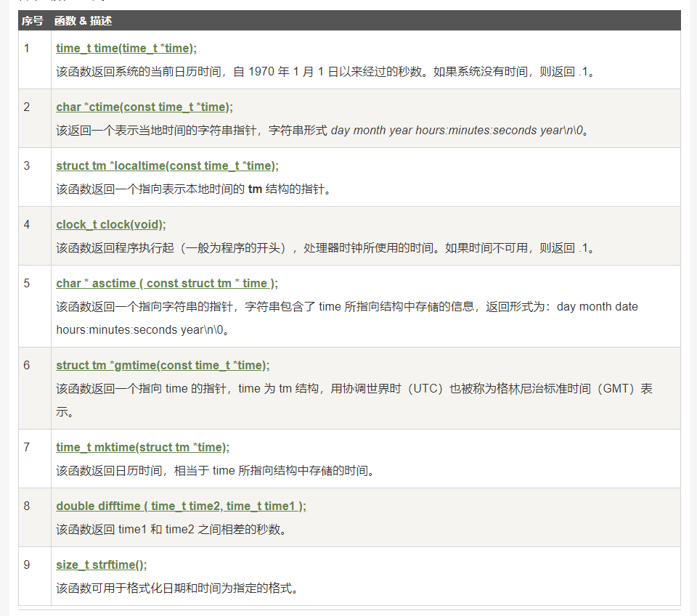
Task: Click the strftime description about formatting dates
Action: pos(177,588)
